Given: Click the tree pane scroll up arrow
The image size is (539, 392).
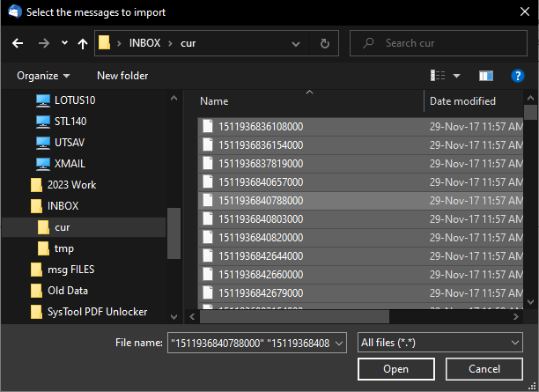Looking at the screenshot, I should (x=174, y=98).
